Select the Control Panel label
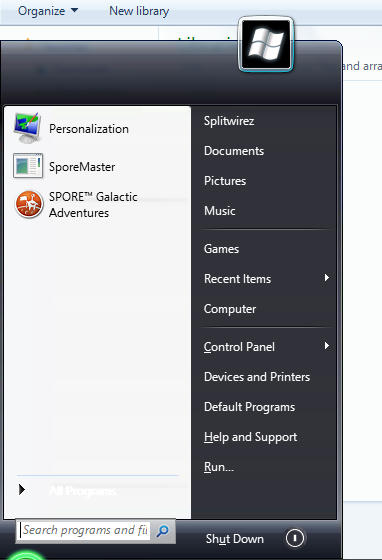Screen dimensions: 382x560 [239, 347]
